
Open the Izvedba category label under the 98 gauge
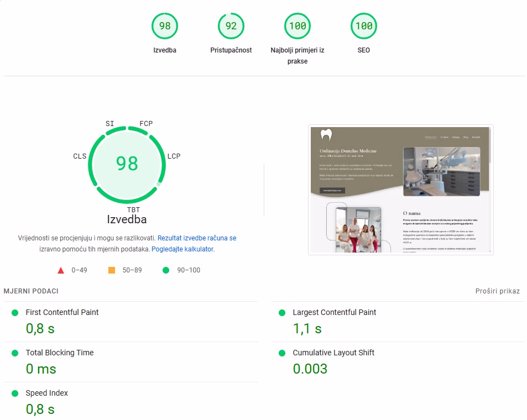click(x=165, y=50)
